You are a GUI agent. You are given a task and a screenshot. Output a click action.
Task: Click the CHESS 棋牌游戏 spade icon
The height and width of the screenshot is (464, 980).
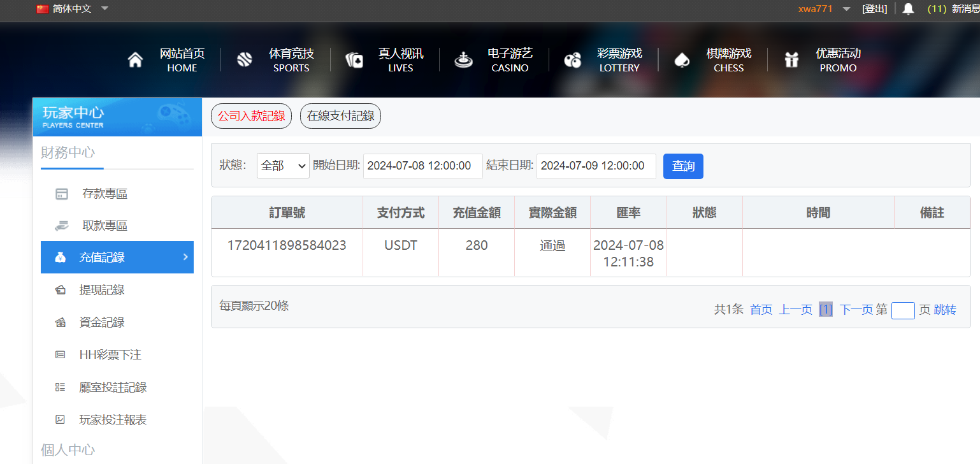click(x=682, y=59)
